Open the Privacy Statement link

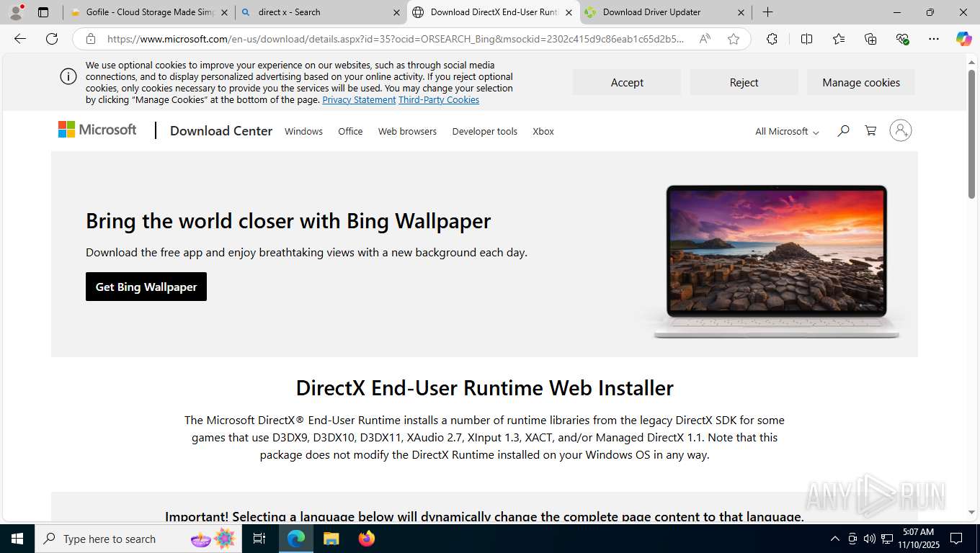coord(359,100)
